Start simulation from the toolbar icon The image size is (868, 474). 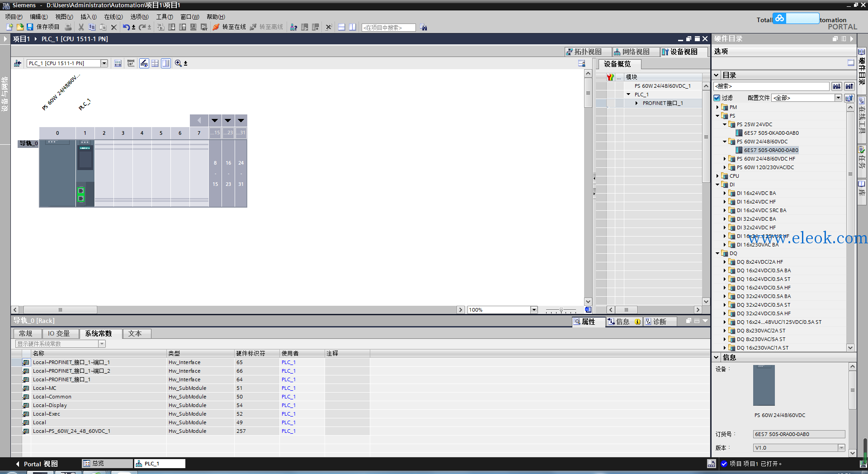[193, 27]
